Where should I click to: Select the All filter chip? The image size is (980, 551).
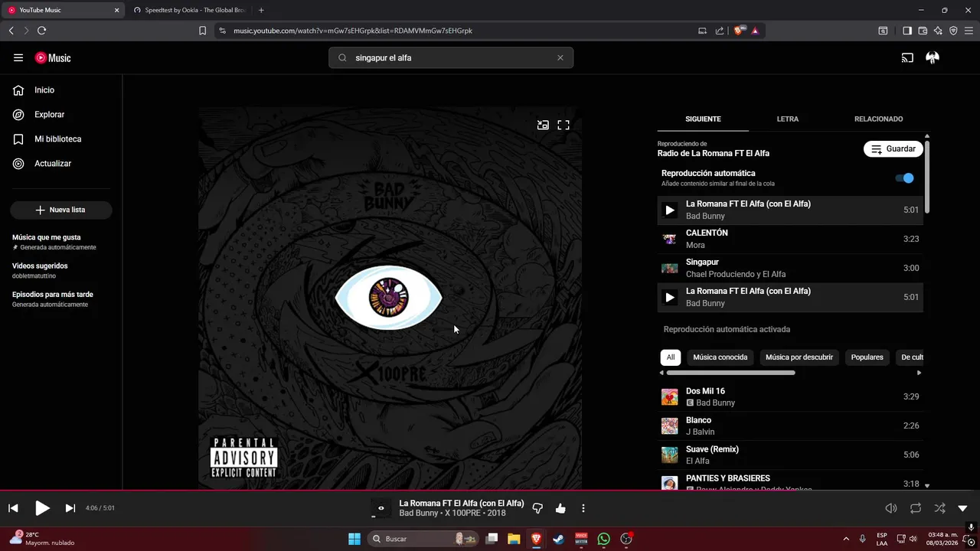tap(671, 357)
